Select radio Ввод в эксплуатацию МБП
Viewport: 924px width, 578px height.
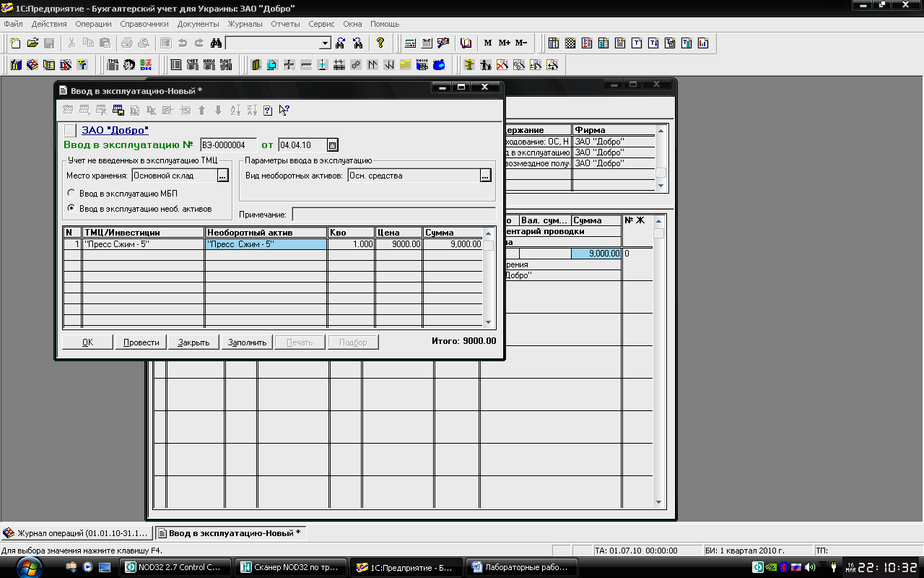tap(71, 194)
